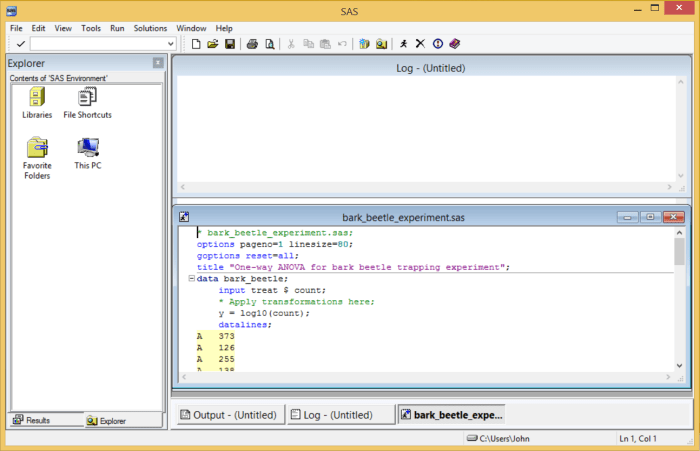Collapse the data bark_beetle step
This screenshot has height=451, width=700.
coord(191,279)
